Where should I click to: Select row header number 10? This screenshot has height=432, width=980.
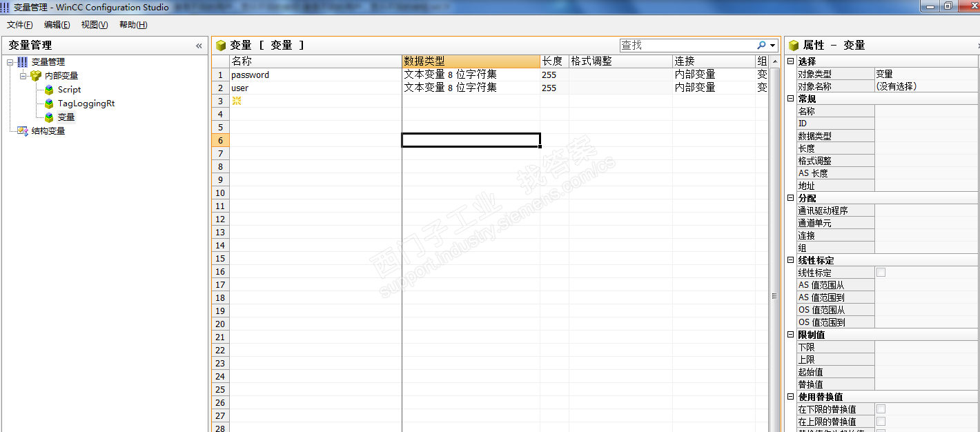click(x=221, y=193)
